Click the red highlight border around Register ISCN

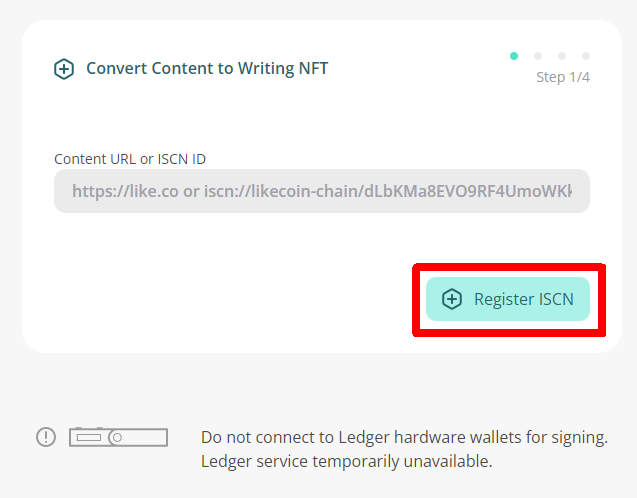click(x=509, y=267)
